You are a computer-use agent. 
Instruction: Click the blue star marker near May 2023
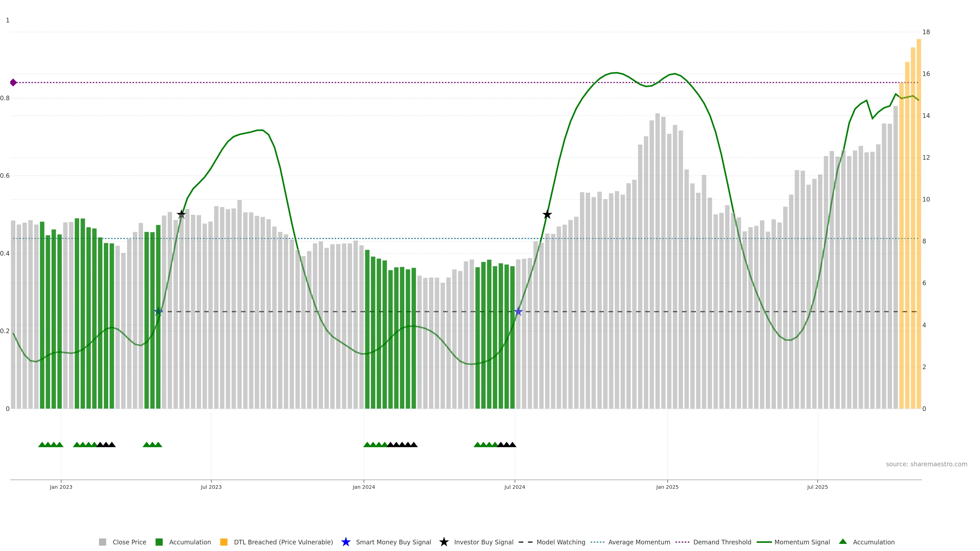pos(159,312)
